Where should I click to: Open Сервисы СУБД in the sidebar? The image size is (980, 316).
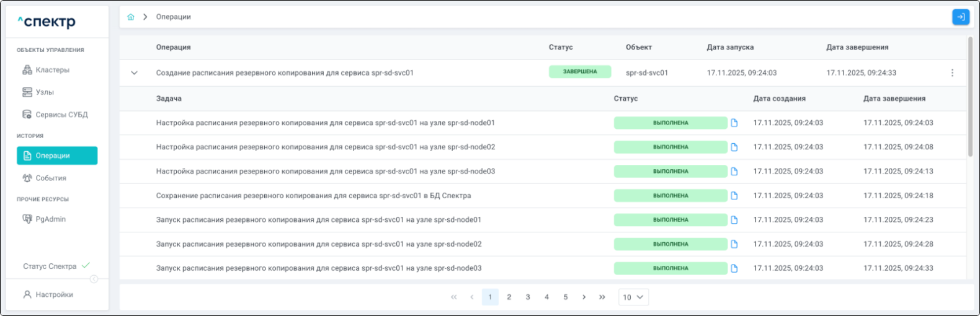coord(61,115)
